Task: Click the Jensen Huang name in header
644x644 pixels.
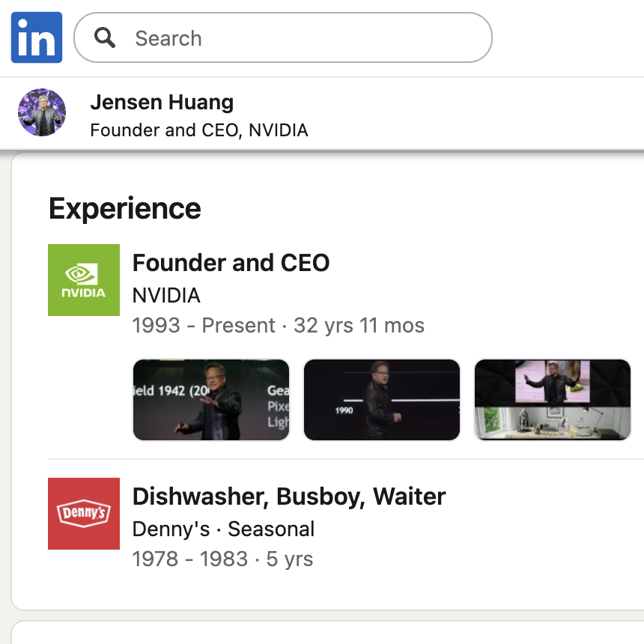Action: point(162,102)
